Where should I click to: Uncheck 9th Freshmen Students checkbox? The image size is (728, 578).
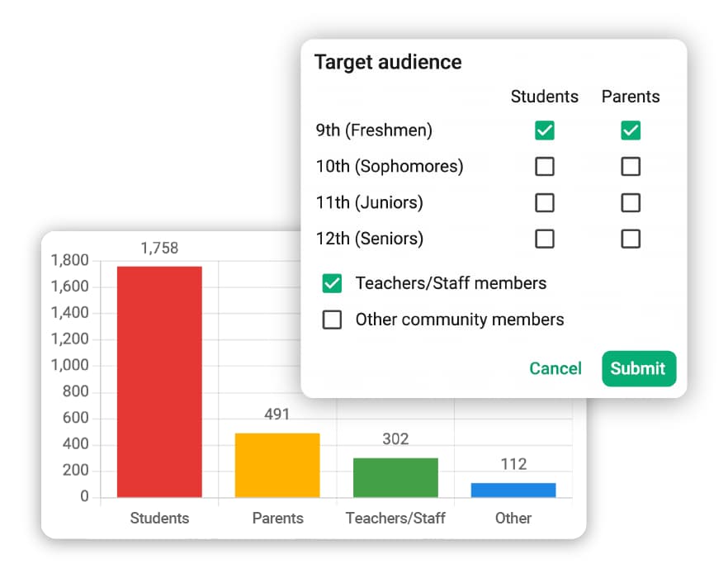(544, 130)
